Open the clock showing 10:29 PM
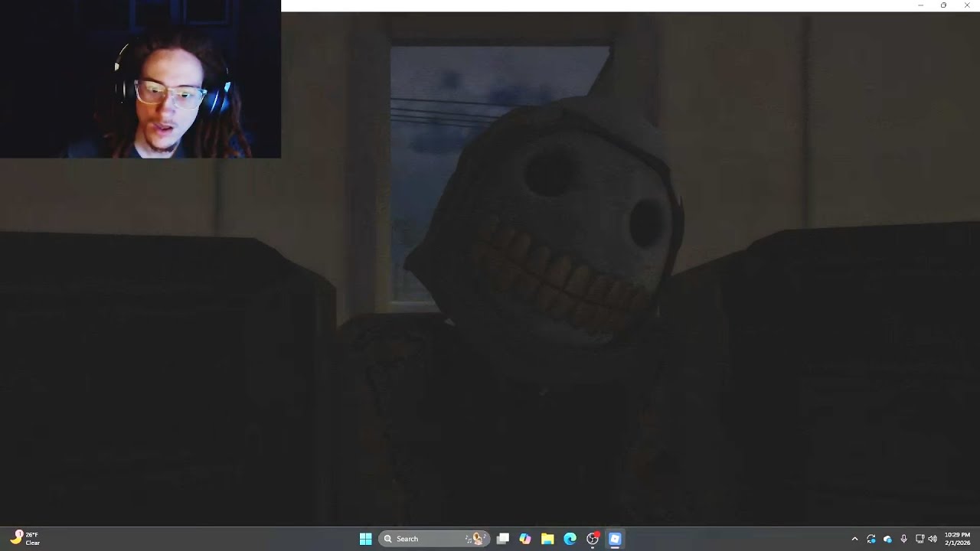This screenshot has height=551, width=980. [957, 539]
